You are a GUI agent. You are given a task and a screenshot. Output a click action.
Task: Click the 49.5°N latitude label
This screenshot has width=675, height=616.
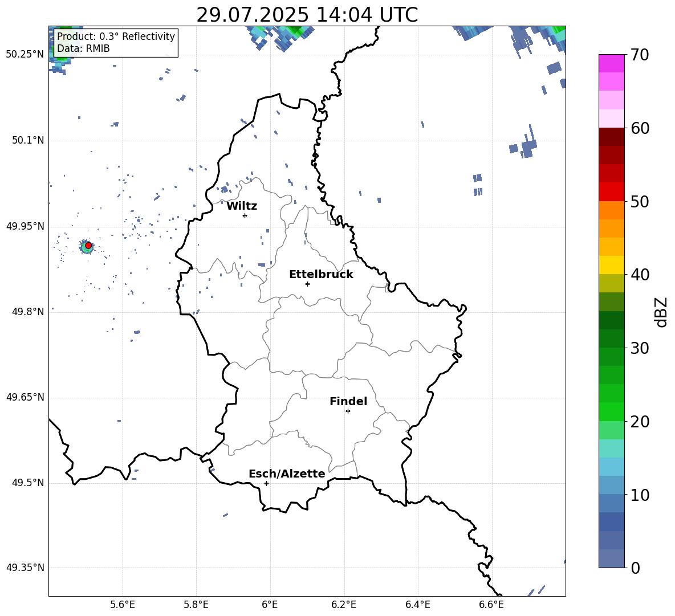point(27,483)
